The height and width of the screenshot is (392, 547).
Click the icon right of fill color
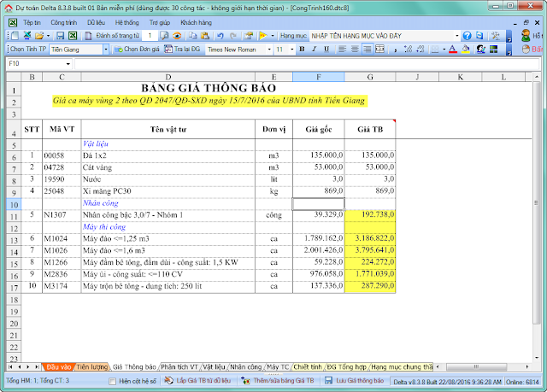481,50
